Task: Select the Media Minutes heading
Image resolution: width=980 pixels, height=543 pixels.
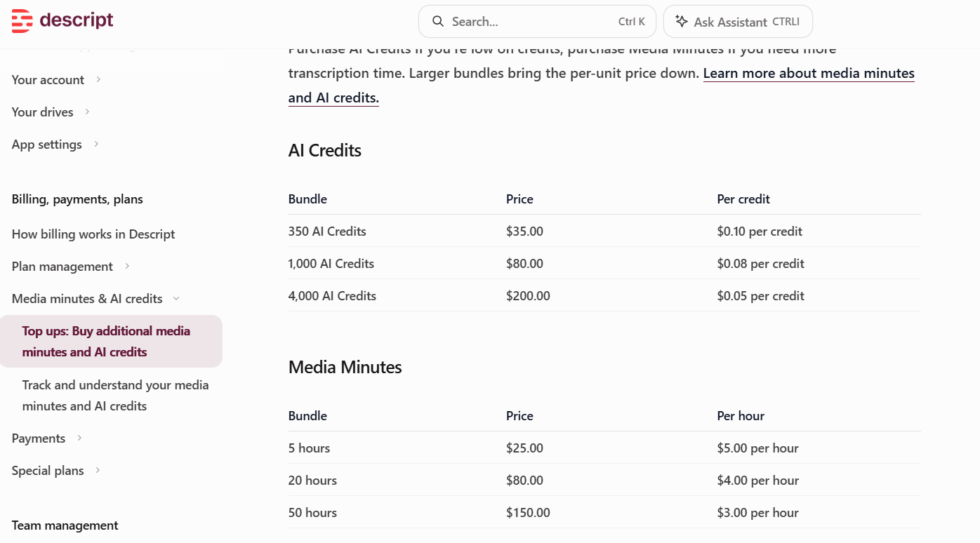Action: pyautogui.click(x=345, y=367)
